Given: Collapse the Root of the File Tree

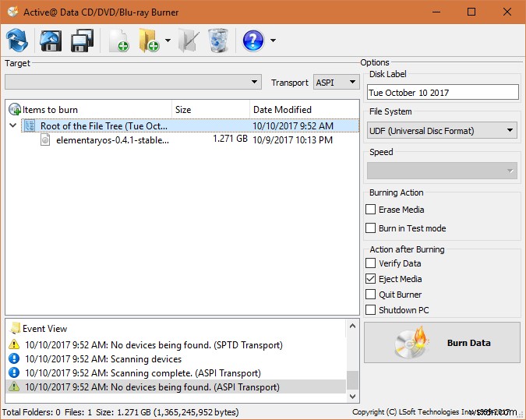Looking at the screenshot, I should 13,125.
